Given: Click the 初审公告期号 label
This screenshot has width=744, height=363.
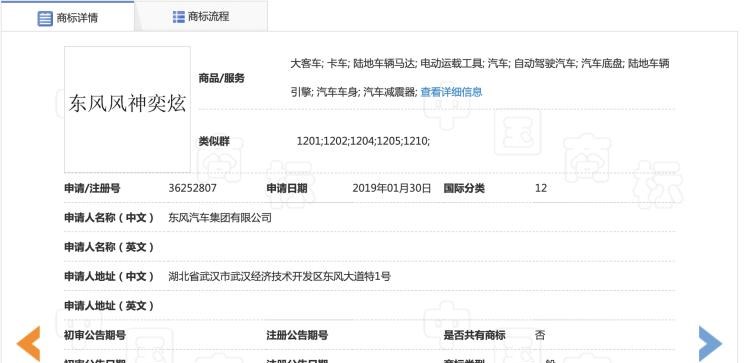Looking at the screenshot, I should point(95,335).
